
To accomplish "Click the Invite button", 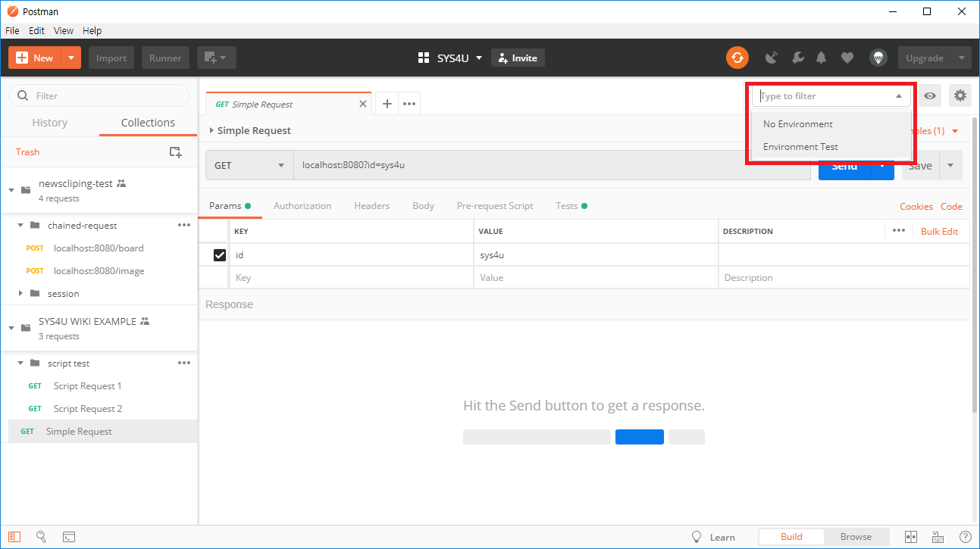I will [x=518, y=58].
